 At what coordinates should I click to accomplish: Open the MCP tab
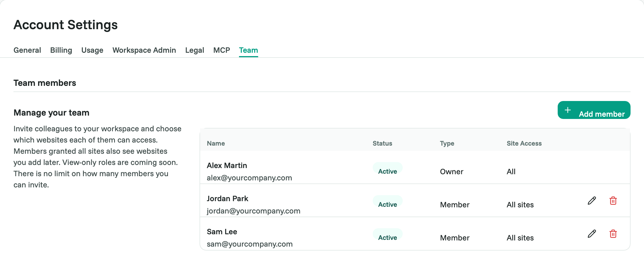click(x=221, y=50)
